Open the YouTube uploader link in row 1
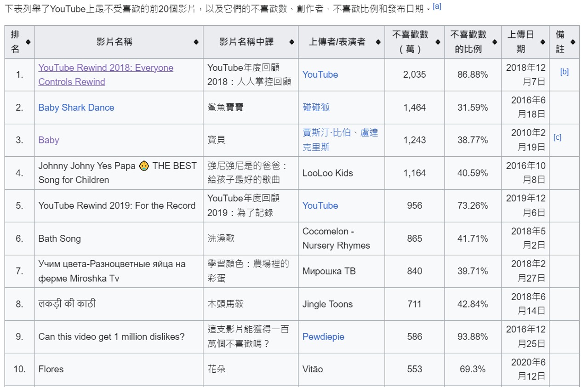Screen dimensions: 588x387 coord(320,74)
